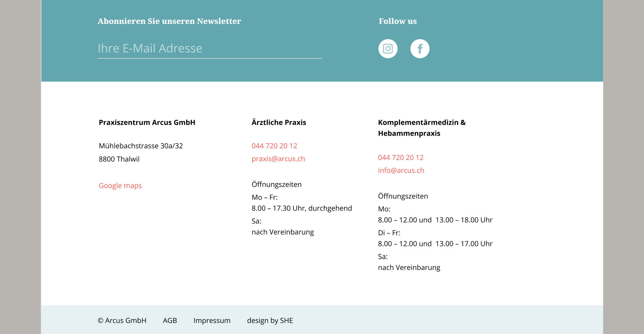Viewport: 644px width, 334px height.
Task: Open the AGB footer link
Action: pyautogui.click(x=170, y=320)
